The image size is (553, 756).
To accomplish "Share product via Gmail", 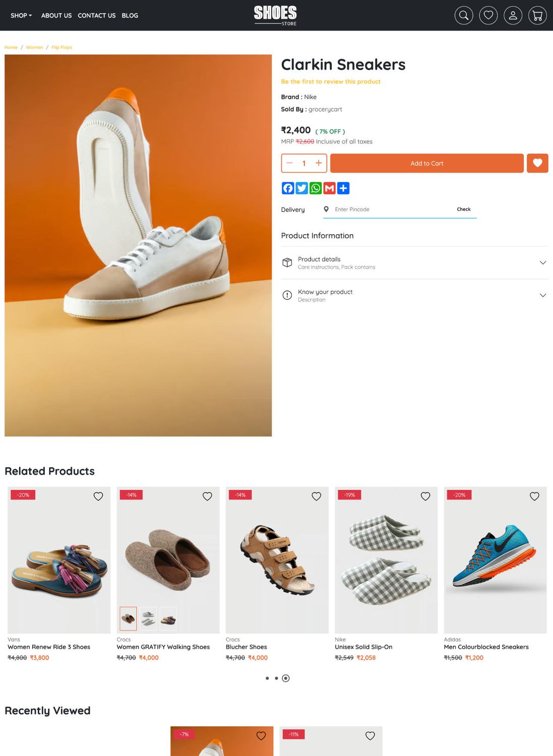I will [x=329, y=188].
